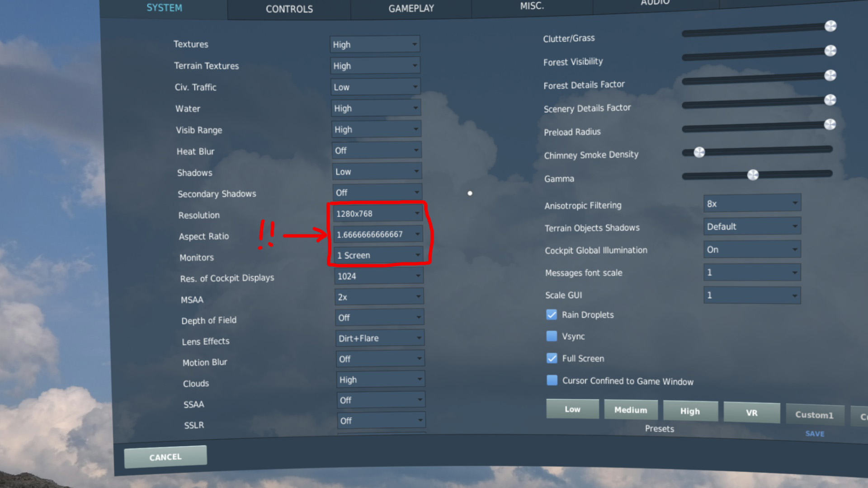Switch to the CONTROLS tab
The height and width of the screenshot is (488, 868).
coord(289,9)
